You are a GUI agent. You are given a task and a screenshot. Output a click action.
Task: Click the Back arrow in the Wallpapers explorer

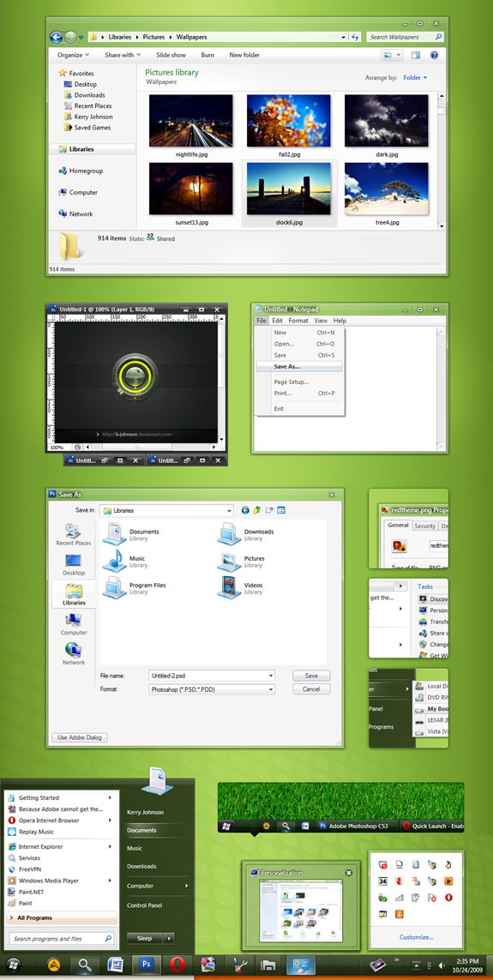pyautogui.click(x=57, y=37)
